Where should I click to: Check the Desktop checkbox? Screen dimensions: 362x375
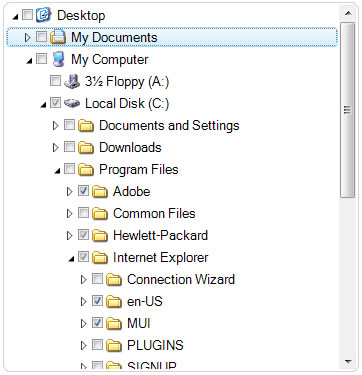pos(27,15)
